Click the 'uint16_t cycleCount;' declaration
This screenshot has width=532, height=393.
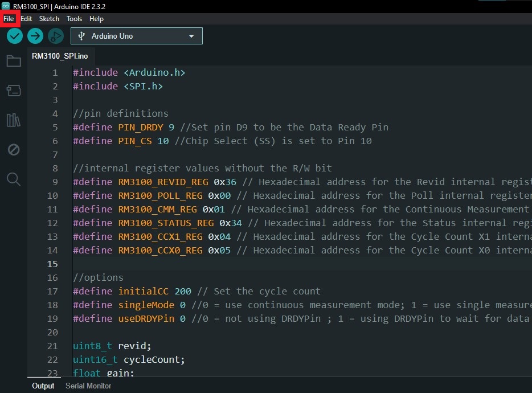[129, 360]
